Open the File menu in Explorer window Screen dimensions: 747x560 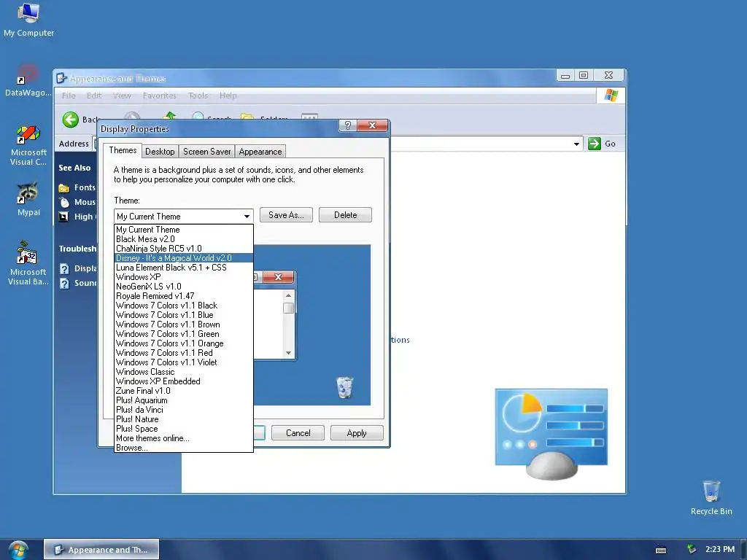pyautogui.click(x=69, y=96)
